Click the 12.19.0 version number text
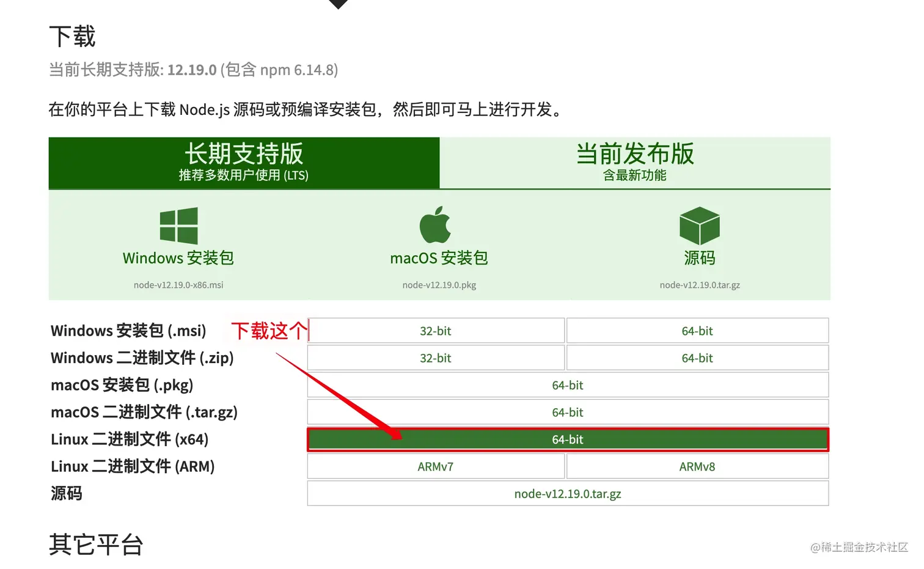Screen dimensions: 924x569 (x=192, y=70)
